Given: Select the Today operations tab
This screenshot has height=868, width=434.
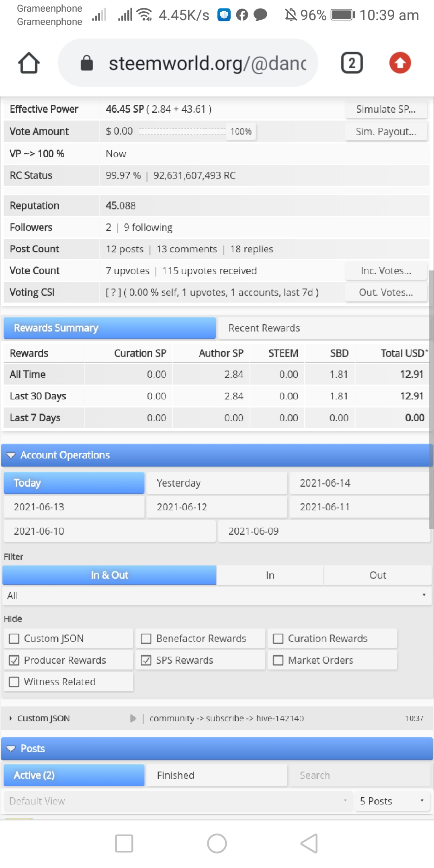Looking at the screenshot, I should coord(74,483).
